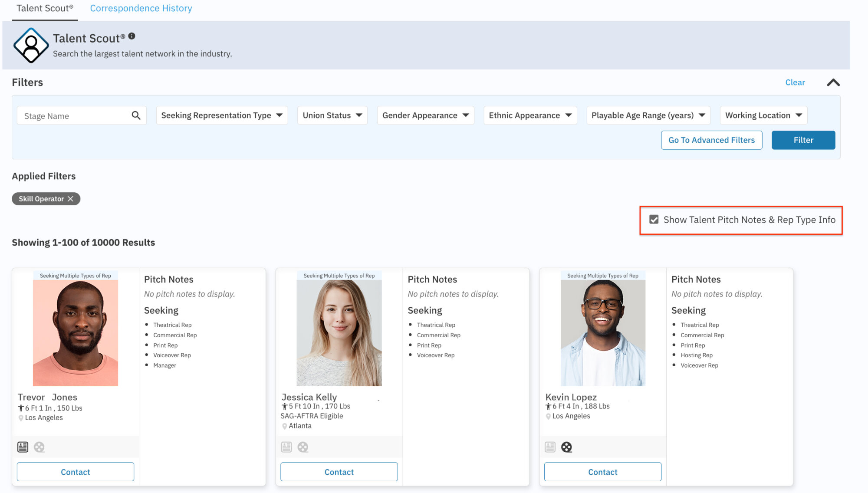The image size is (868, 493).
Task: Select the Talent Scout tab
Action: click(44, 8)
